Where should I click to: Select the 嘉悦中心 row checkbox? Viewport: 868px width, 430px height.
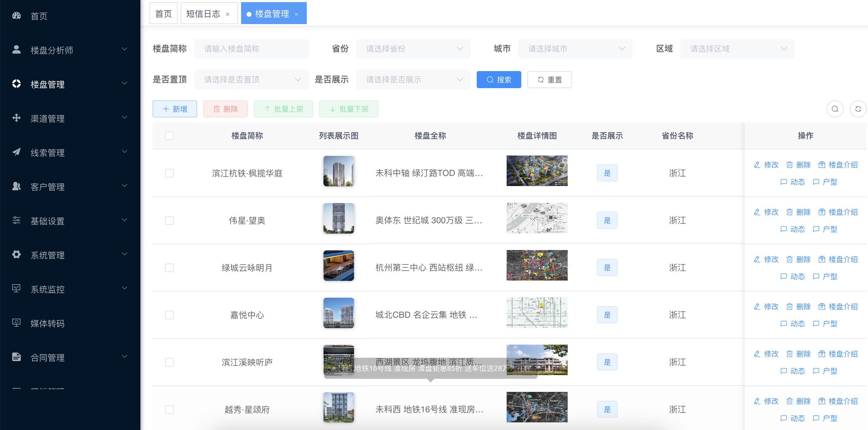pyautogui.click(x=169, y=315)
